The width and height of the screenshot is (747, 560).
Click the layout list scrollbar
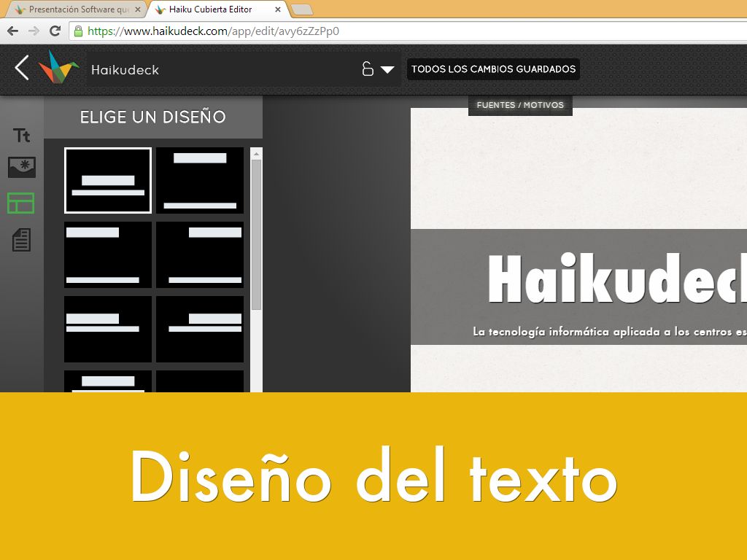pos(256,233)
